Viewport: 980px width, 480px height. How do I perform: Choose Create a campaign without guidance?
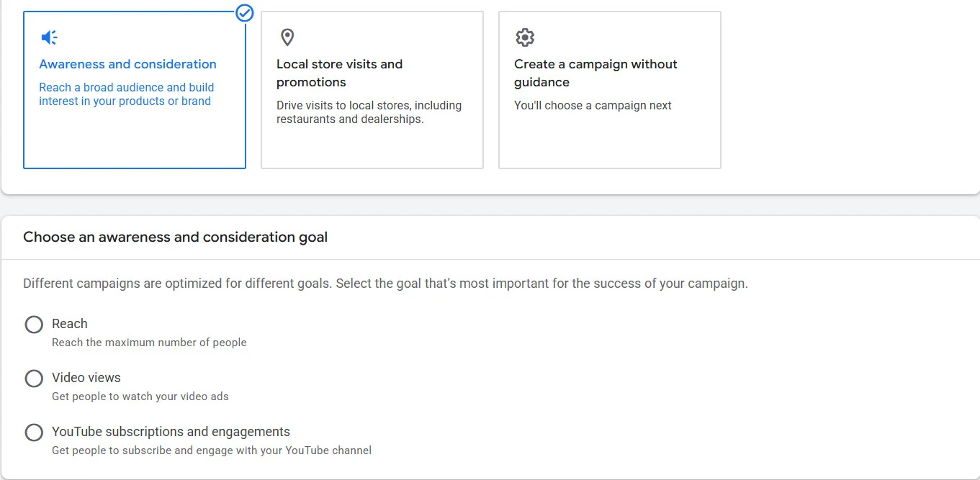(609, 89)
